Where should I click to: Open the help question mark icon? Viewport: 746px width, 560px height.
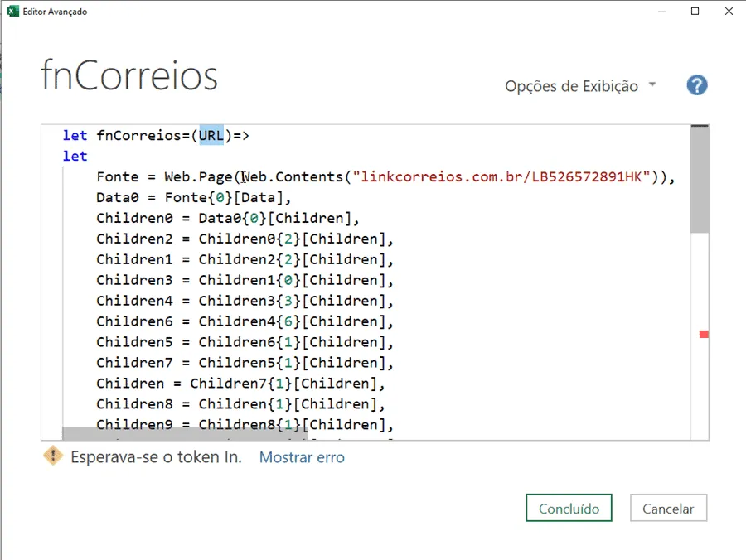(696, 85)
